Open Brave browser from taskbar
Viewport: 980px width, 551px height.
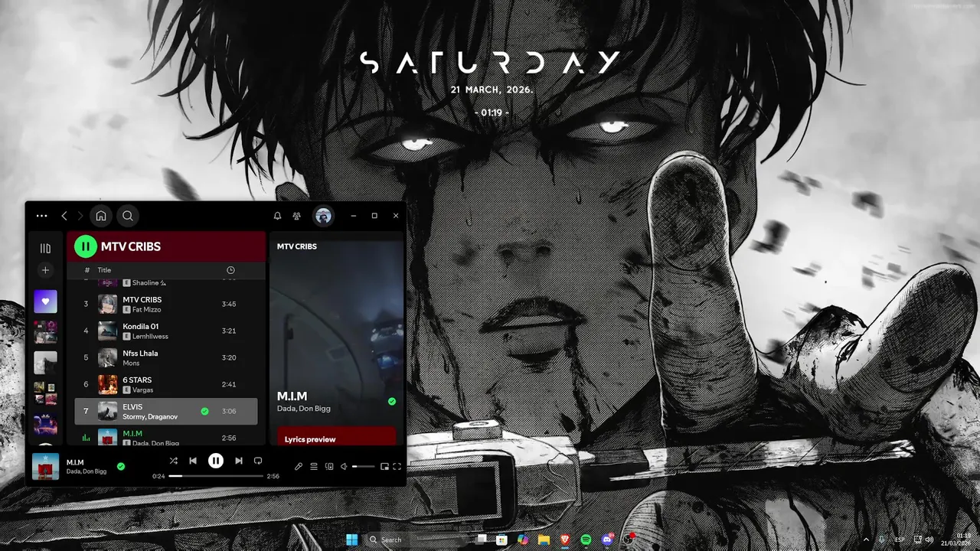[x=565, y=540]
